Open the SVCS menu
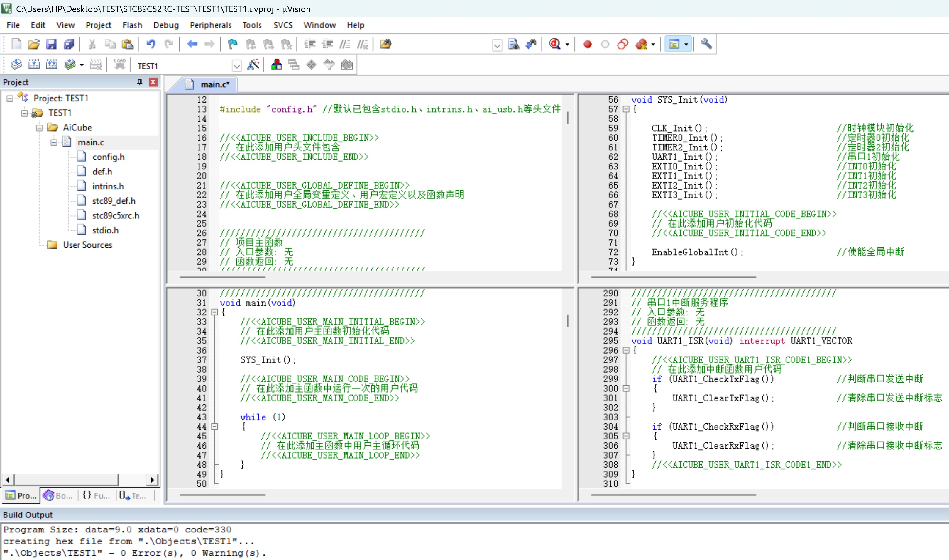Viewport: 949px width, 560px height. click(x=283, y=25)
